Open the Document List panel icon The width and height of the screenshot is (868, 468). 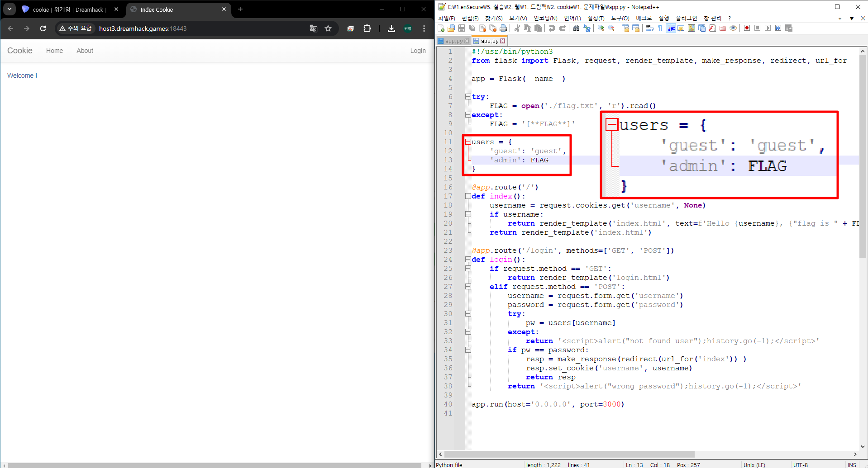[702, 28]
